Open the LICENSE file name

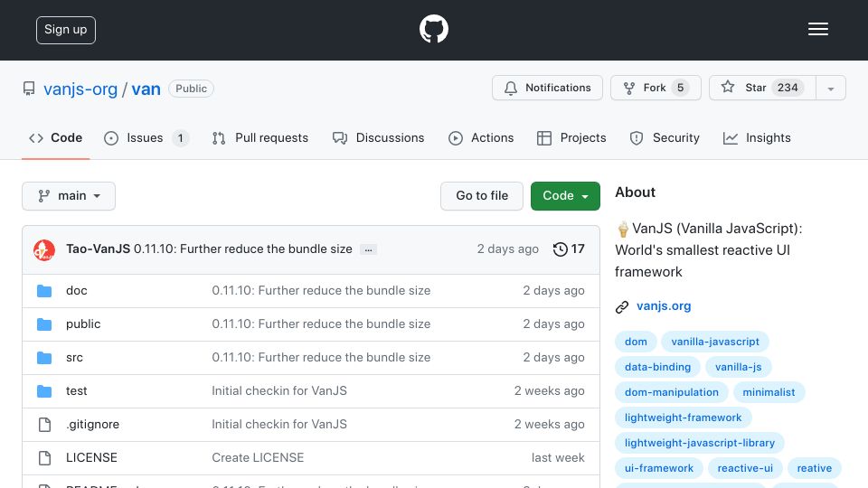click(91, 457)
